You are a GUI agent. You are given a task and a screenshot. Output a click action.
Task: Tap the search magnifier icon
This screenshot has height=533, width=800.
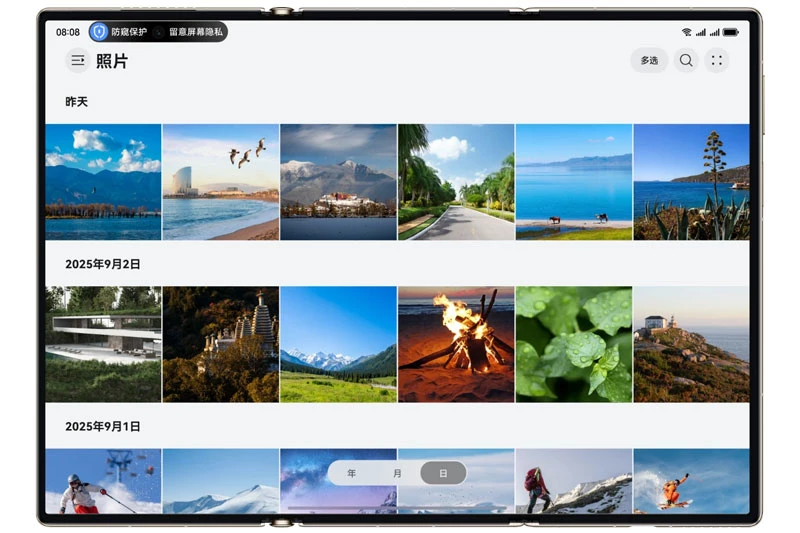click(x=686, y=60)
